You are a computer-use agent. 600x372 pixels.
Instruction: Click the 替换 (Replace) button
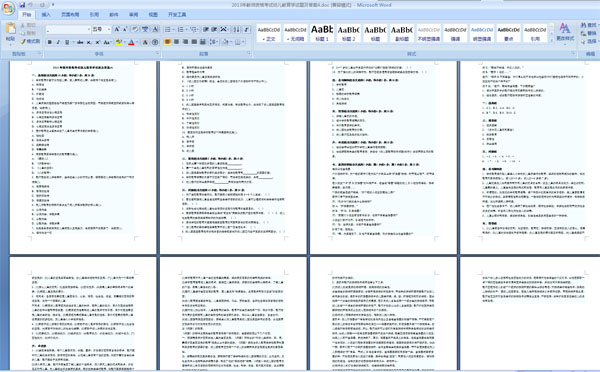[x=589, y=33]
